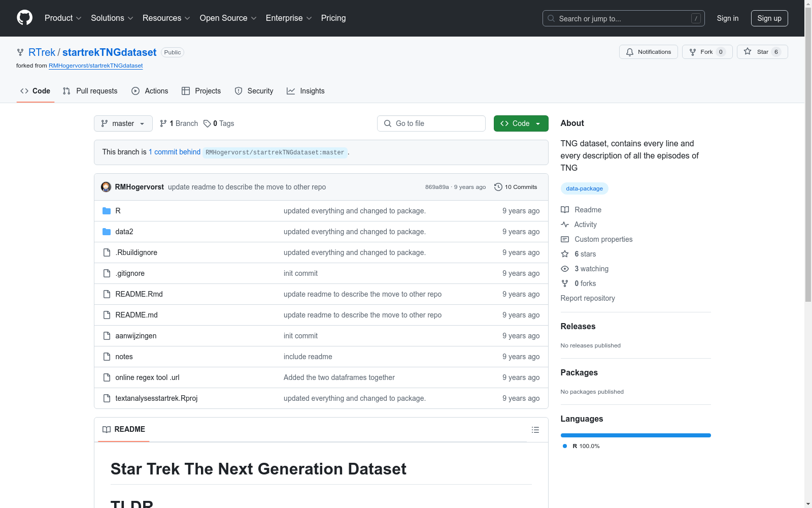
Task: Open the Pull requests tab
Action: (x=90, y=91)
